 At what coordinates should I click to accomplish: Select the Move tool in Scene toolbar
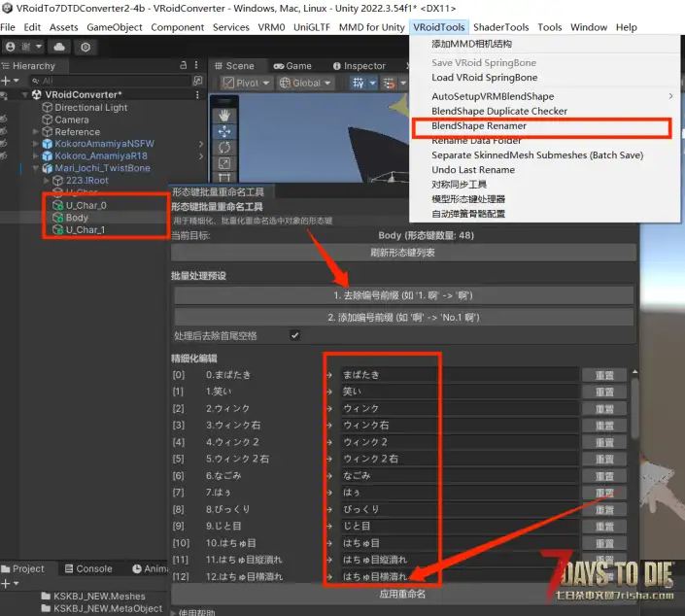coord(225,130)
